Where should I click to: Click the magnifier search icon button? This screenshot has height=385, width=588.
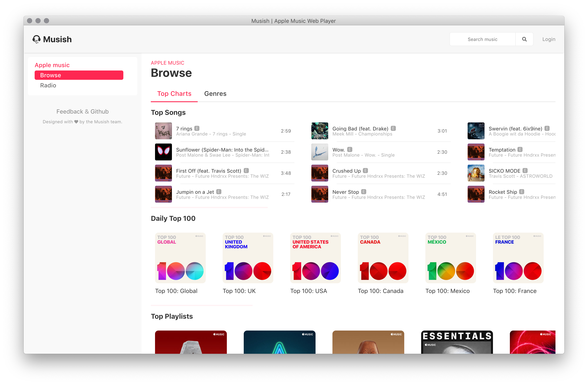pyautogui.click(x=524, y=39)
